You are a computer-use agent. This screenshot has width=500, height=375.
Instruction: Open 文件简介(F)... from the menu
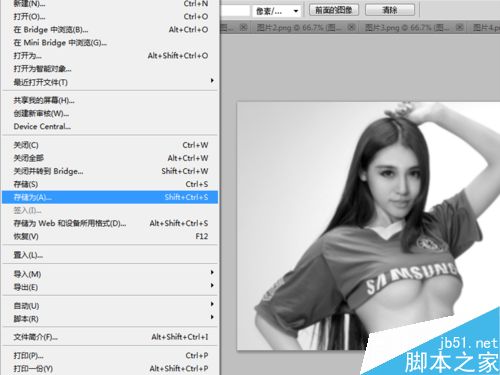pos(110,337)
